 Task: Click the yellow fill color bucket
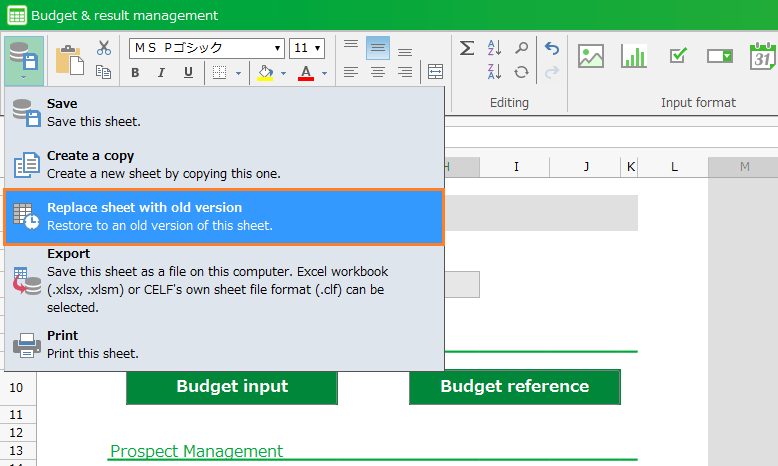[265, 73]
